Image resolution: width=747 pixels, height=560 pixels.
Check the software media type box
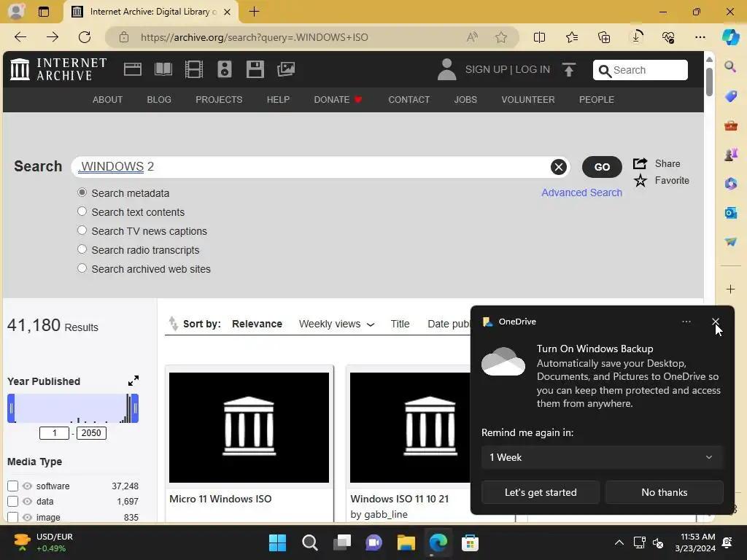point(13,486)
